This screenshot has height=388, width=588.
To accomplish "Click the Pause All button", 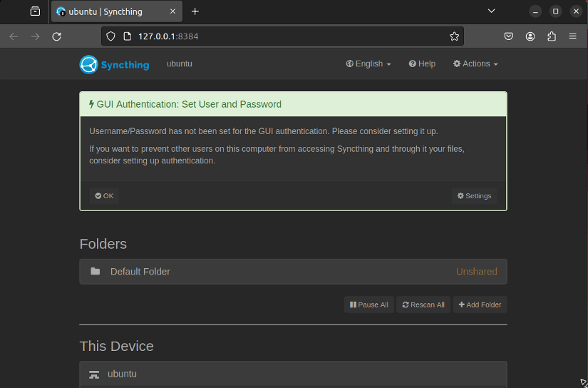I will (x=369, y=305).
